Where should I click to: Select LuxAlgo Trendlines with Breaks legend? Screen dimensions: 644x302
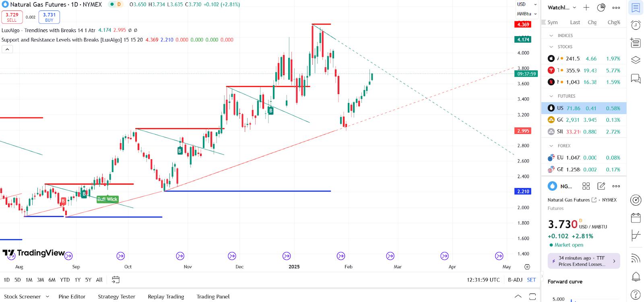[48, 30]
